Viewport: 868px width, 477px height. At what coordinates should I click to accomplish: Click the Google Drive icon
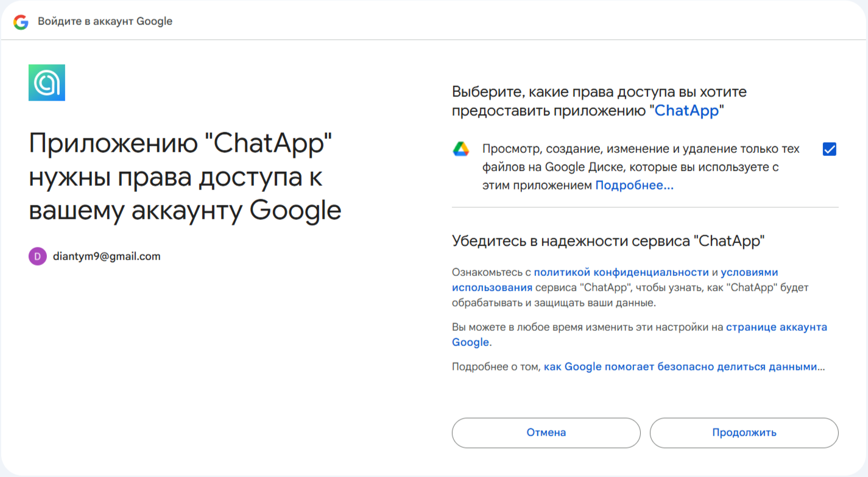coord(461,149)
